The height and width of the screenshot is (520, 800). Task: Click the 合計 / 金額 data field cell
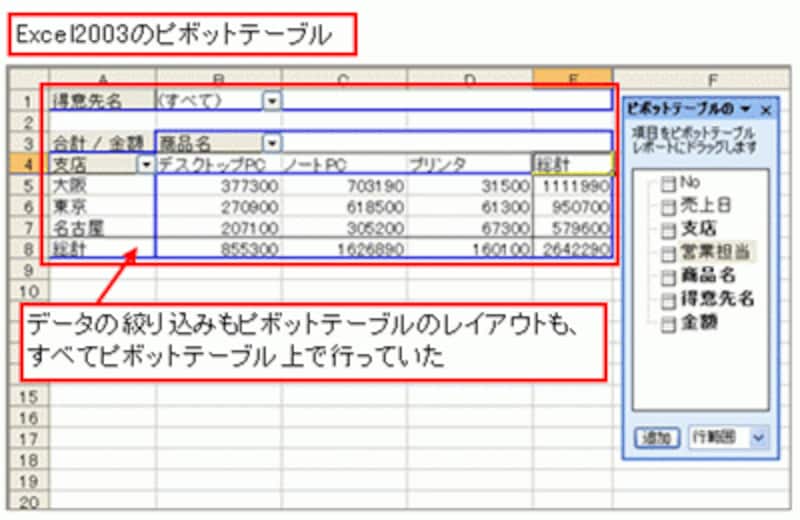pyautogui.click(x=103, y=143)
